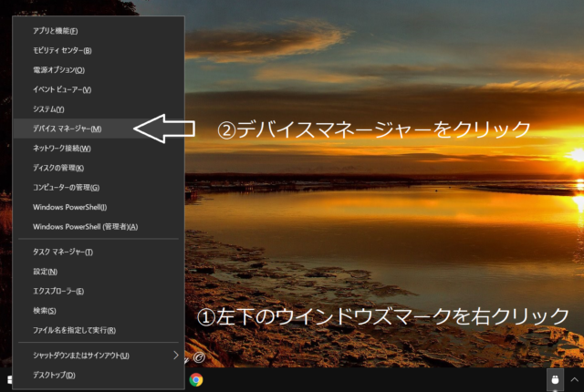
Task: Select デスクトップ menu entry
Action: coord(99,375)
